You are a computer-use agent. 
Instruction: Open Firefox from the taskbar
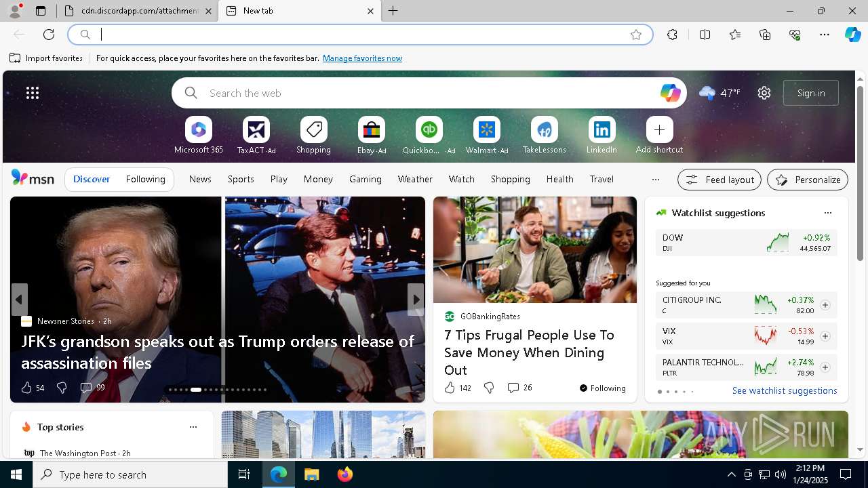345,474
